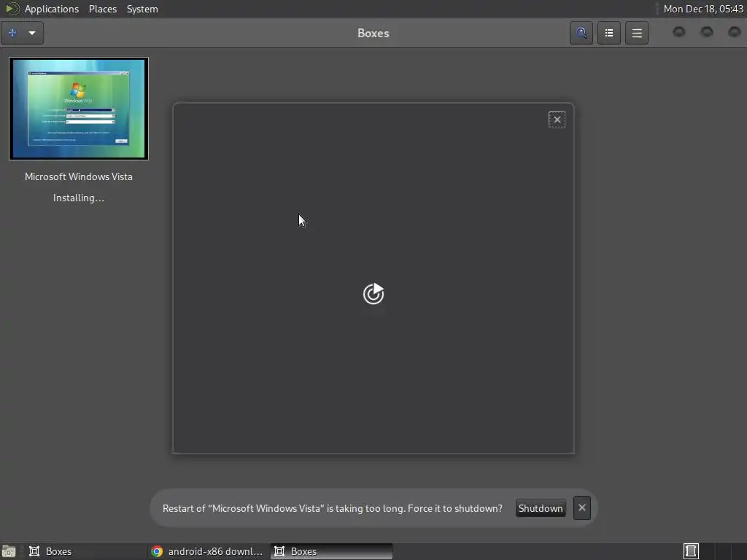Click the first window control button
This screenshot has height=560, width=747.
click(679, 32)
